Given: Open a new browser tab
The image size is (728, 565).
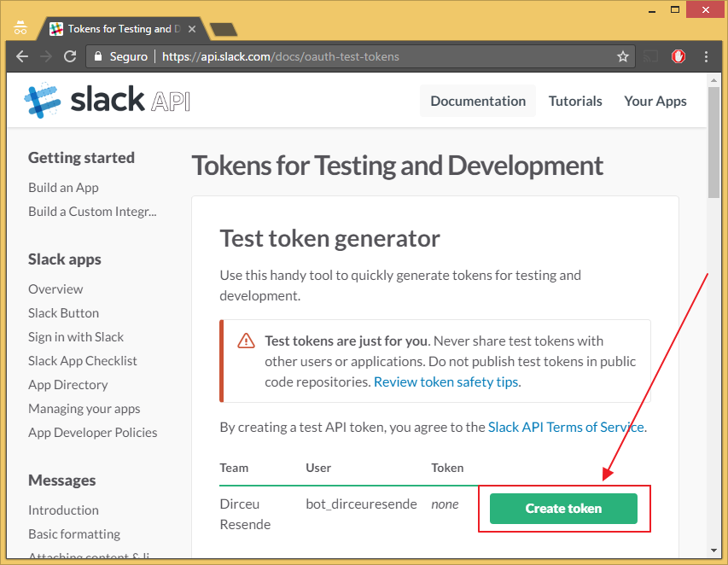Looking at the screenshot, I should pos(224,30).
